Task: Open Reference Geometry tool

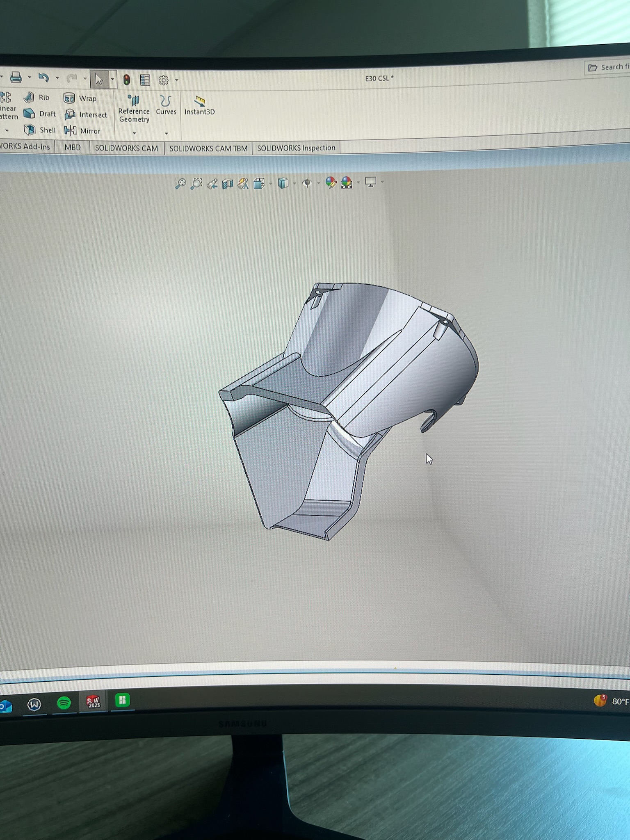Action: (x=134, y=109)
